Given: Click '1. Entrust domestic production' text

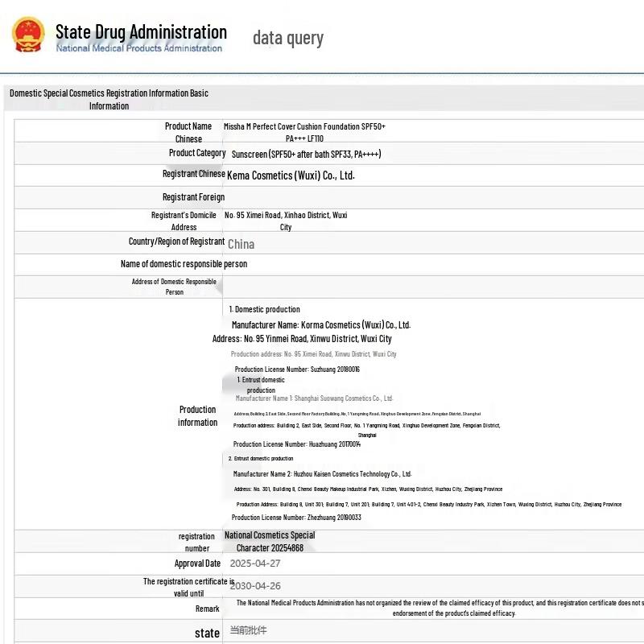Looking at the screenshot, I should (x=261, y=385).
